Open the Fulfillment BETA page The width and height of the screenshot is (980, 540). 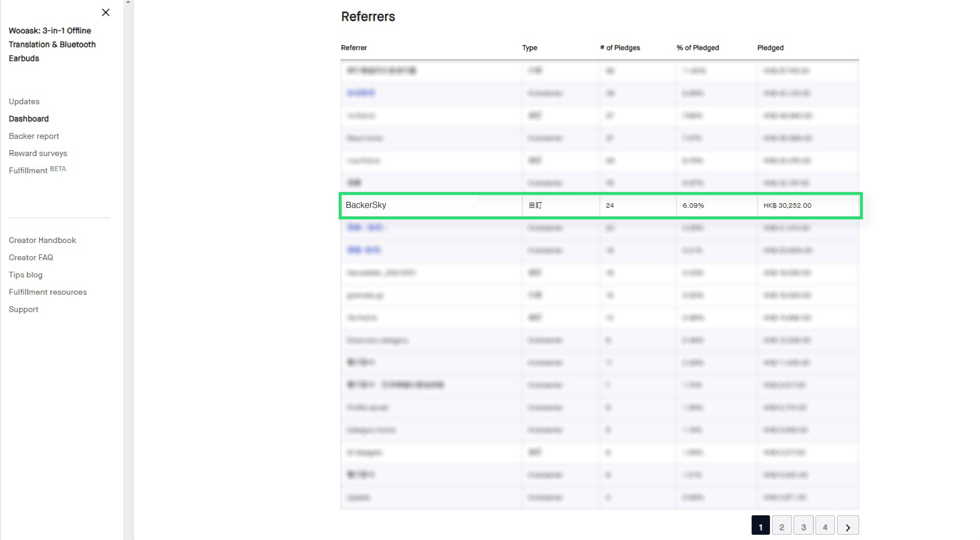coord(37,170)
